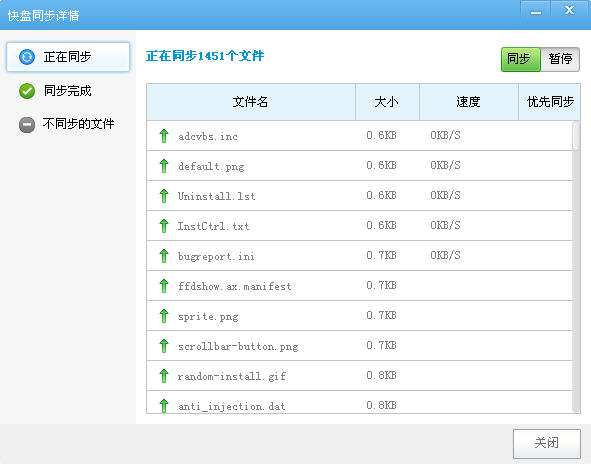This screenshot has width=591, height=464.
Task: Open the 同步完成 tab
Action: tap(68, 91)
